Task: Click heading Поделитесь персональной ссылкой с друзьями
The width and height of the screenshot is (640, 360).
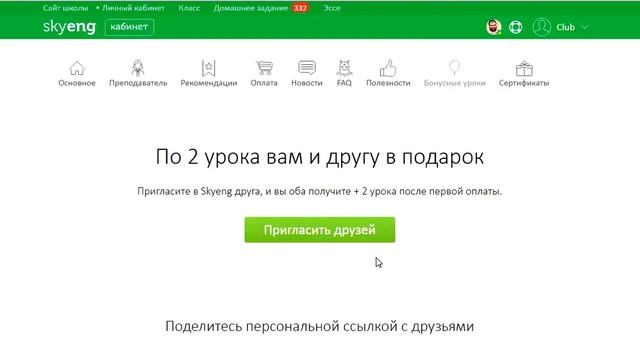Action: tap(320, 327)
